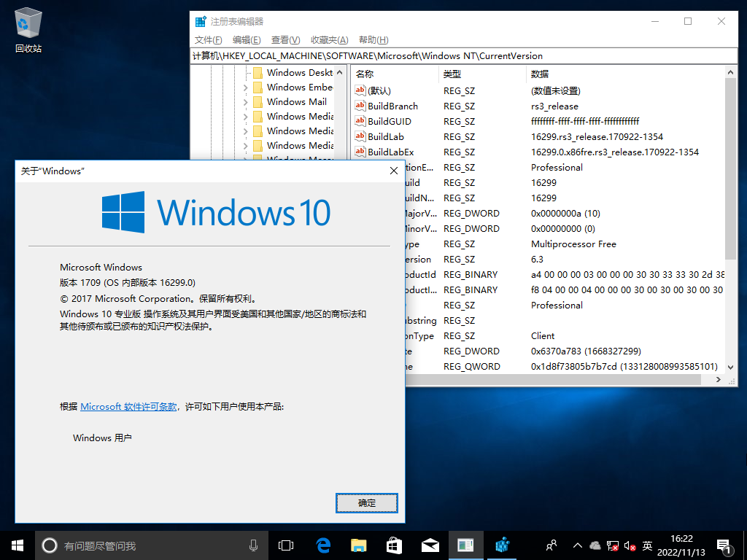Viewport: 747px width, 560px height.
Task: Open File Explorer from the taskbar
Action: pos(359,545)
